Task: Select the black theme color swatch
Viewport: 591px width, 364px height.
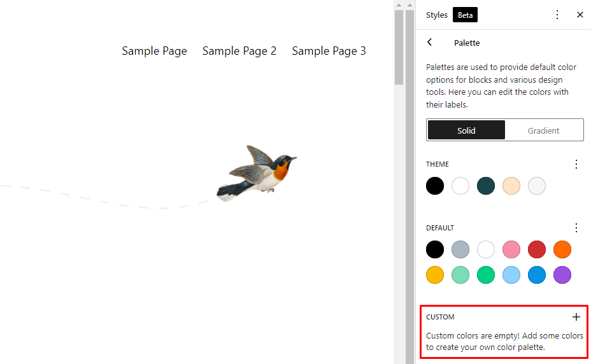Action: (435, 186)
